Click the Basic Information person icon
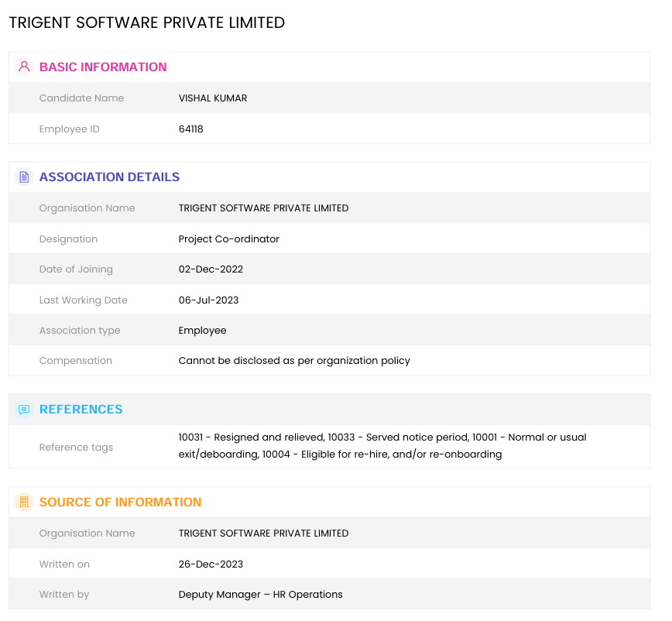The width and height of the screenshot is (672, 621). 24,67
